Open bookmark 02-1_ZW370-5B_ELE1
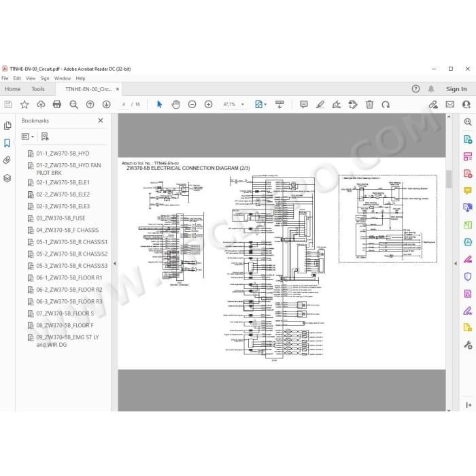 pyautogui.click(x=63, y=182)
